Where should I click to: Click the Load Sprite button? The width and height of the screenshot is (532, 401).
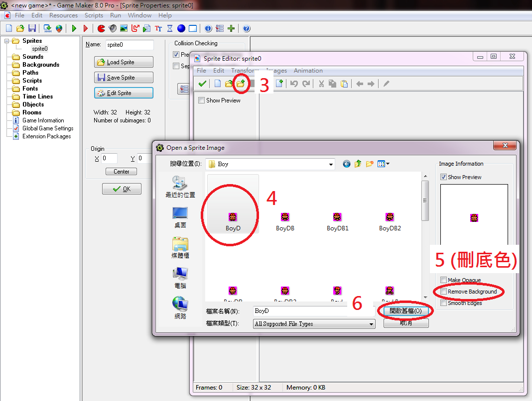point(124,62)
